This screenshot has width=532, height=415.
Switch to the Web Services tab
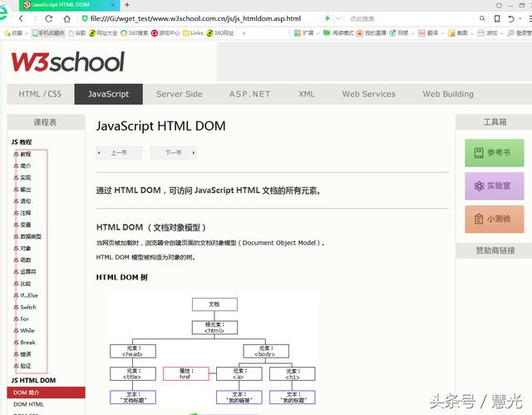click(x=369, y=94)
